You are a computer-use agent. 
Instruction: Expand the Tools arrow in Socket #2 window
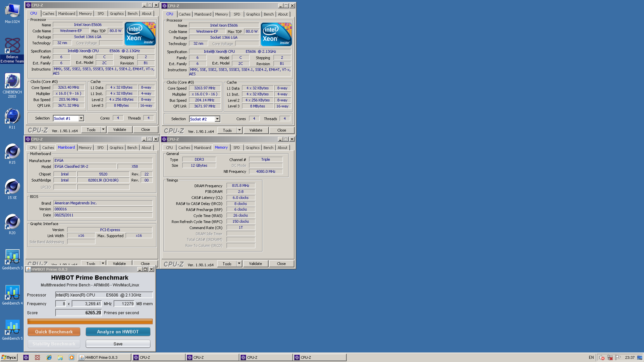pyautogui.click(x=239, y=130)
